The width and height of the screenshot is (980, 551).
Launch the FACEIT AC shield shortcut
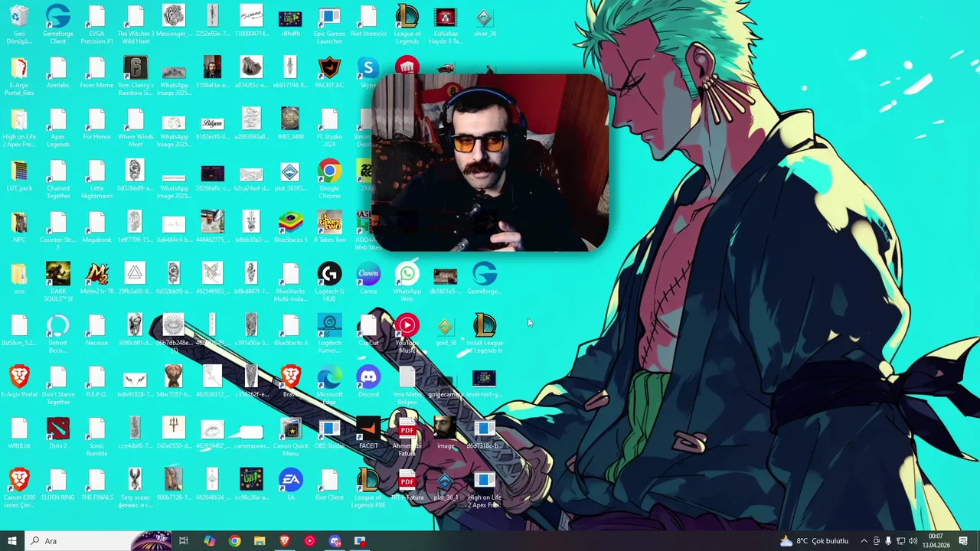[329, 72]
